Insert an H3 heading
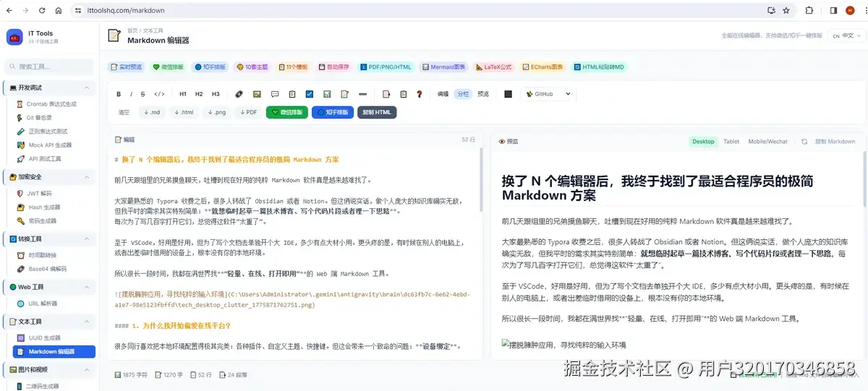 click(x=216, y=94)
